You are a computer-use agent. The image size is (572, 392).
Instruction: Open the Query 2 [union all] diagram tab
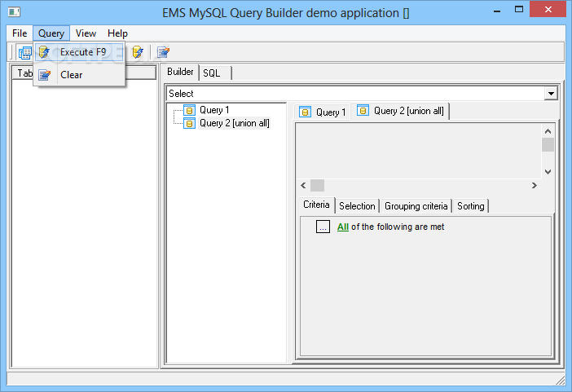click(x=400, y=111)
